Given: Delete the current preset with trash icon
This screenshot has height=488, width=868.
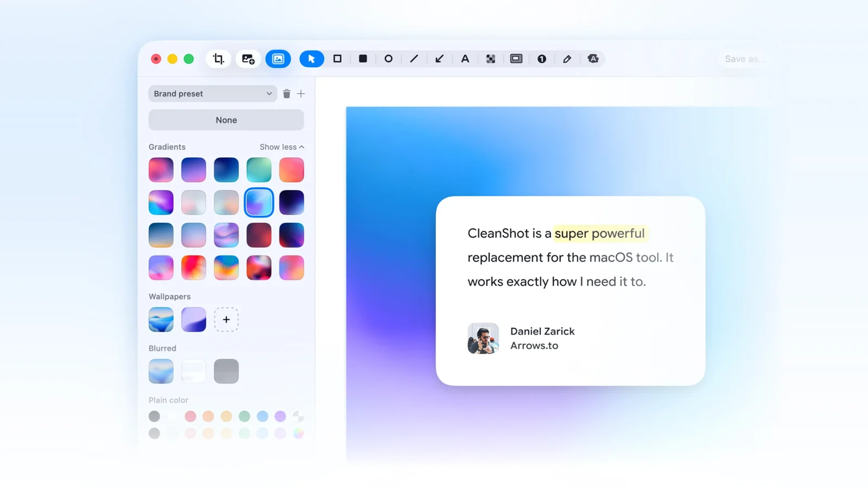Looking at the screenshot, I should click(286, 94).
